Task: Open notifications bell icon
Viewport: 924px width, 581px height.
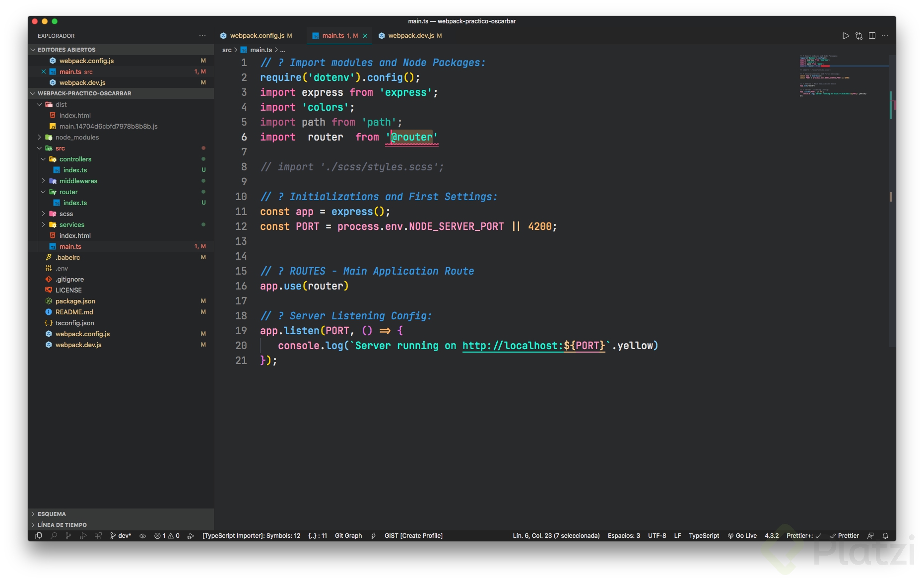Action: pyautogui.click(x=885, y=536)
